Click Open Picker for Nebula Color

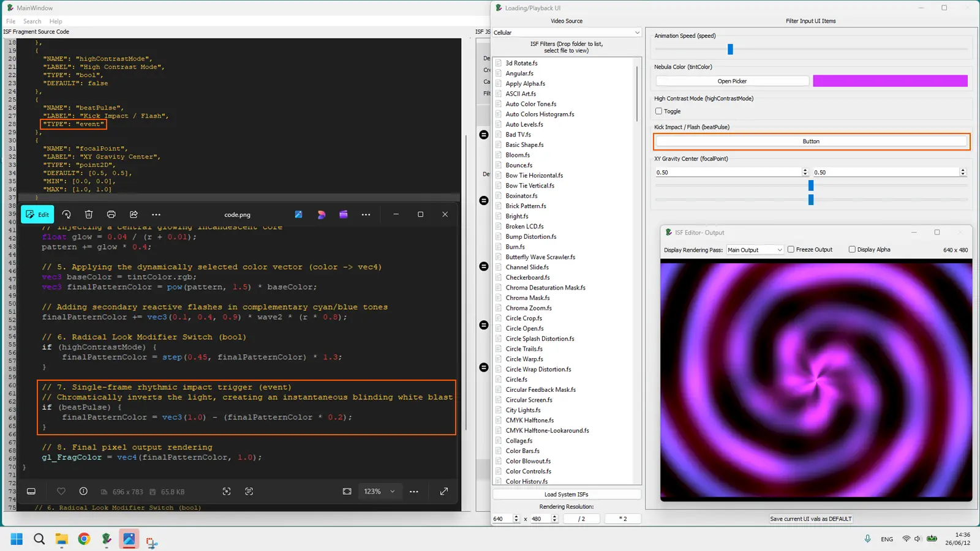click(732, 81)
